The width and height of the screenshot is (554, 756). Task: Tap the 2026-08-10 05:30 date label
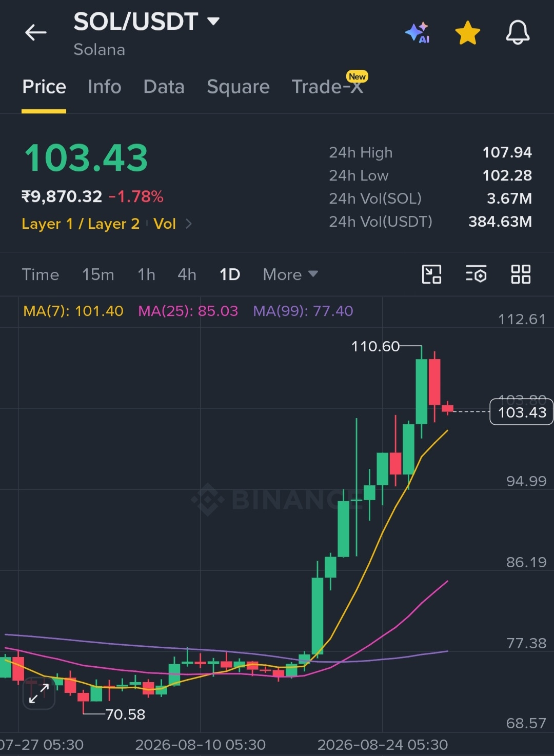[201, 745]
